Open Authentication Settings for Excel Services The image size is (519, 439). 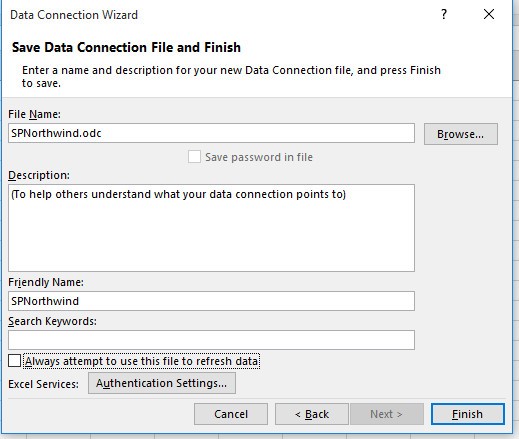pyautogui.click(x=162, y=383)
